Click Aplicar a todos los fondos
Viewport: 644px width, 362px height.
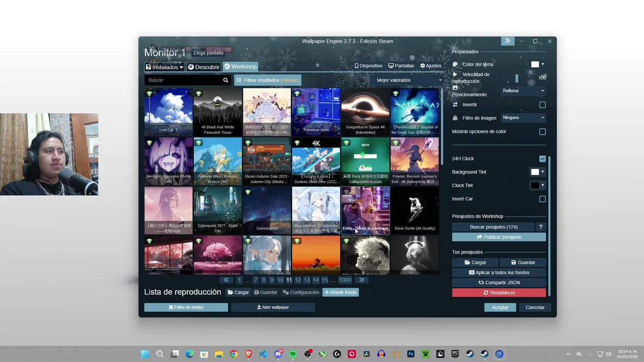click(x=499, y=273)
